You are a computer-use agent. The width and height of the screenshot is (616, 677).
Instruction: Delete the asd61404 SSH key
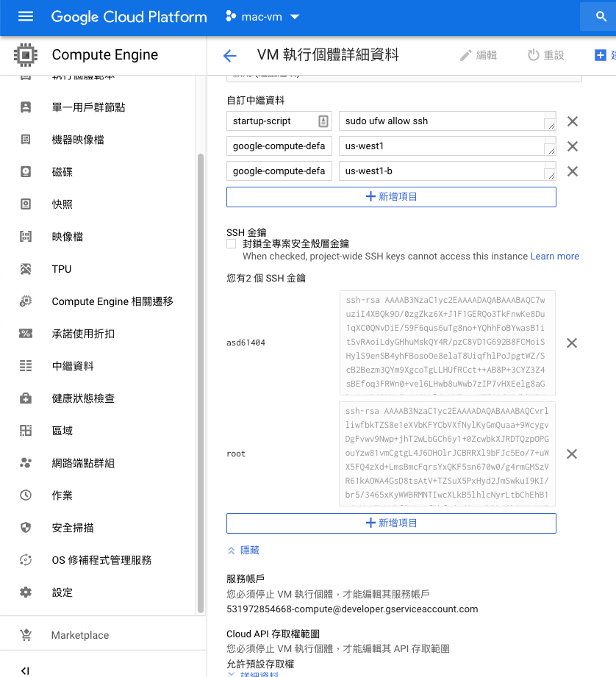coord(572,343)
